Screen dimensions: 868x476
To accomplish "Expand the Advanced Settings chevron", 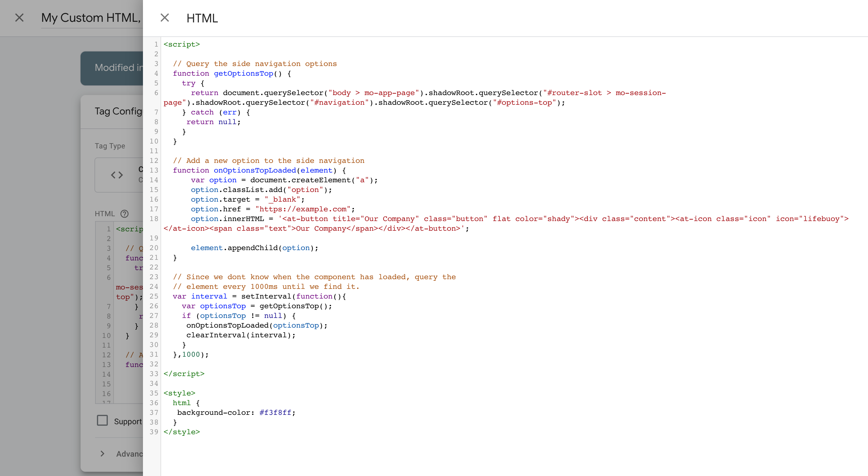I will [x=102, y=454].
